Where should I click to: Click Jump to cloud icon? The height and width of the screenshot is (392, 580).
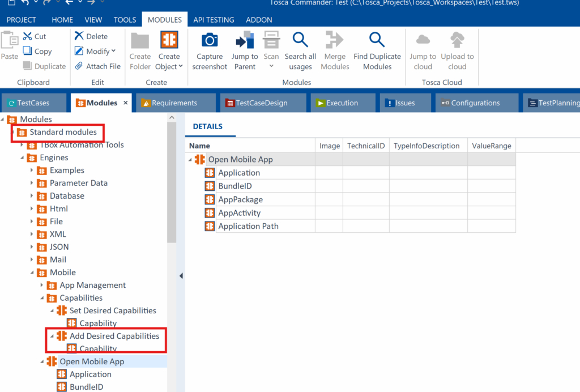point(423,40)
